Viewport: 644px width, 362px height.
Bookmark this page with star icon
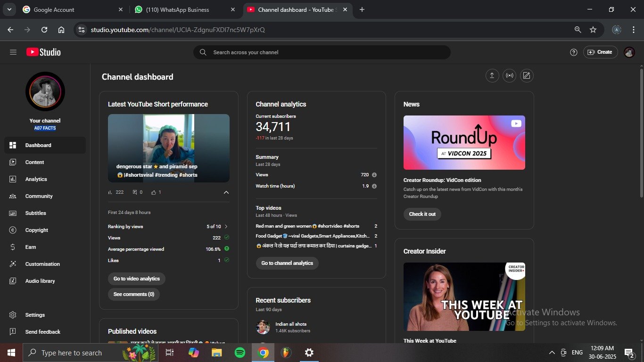click(x=593, y=30)
